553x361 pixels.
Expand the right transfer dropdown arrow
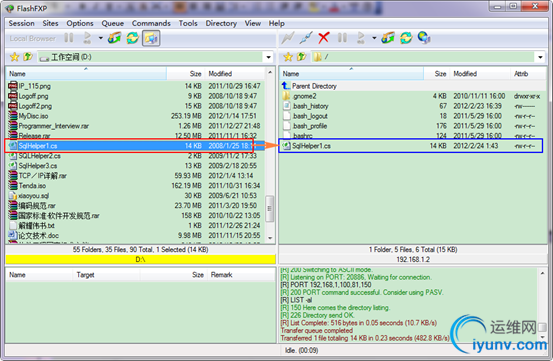[x=374, y=38]
